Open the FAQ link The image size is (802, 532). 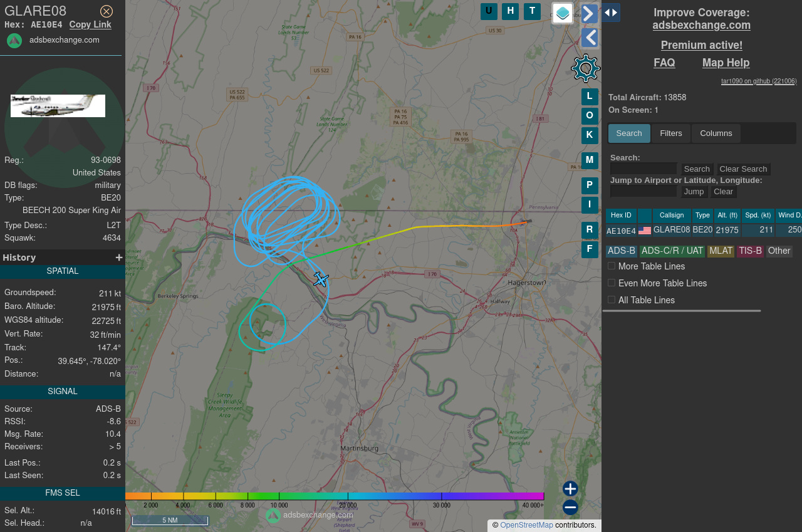[664, 63]
